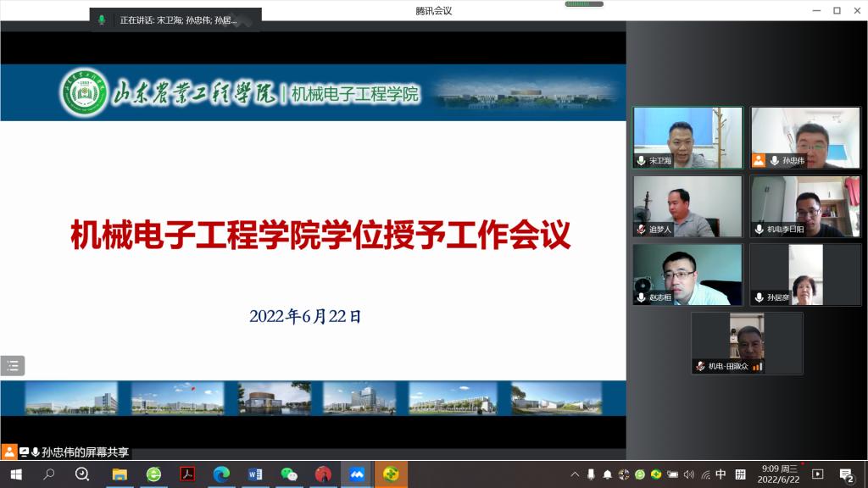868x488 pixels.
Task: Toggle the 拼 pinyin input mode indicator
Action: (x=740, y=474)
